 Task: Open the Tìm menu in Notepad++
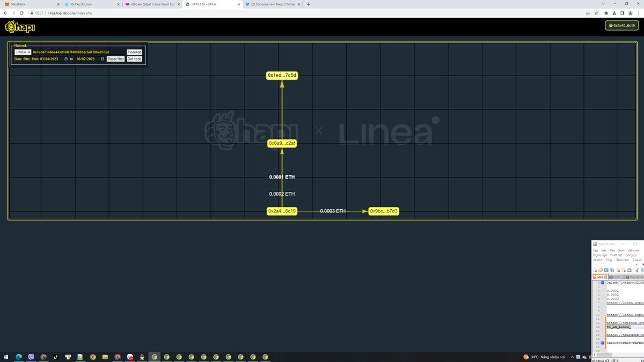point(612,250)
